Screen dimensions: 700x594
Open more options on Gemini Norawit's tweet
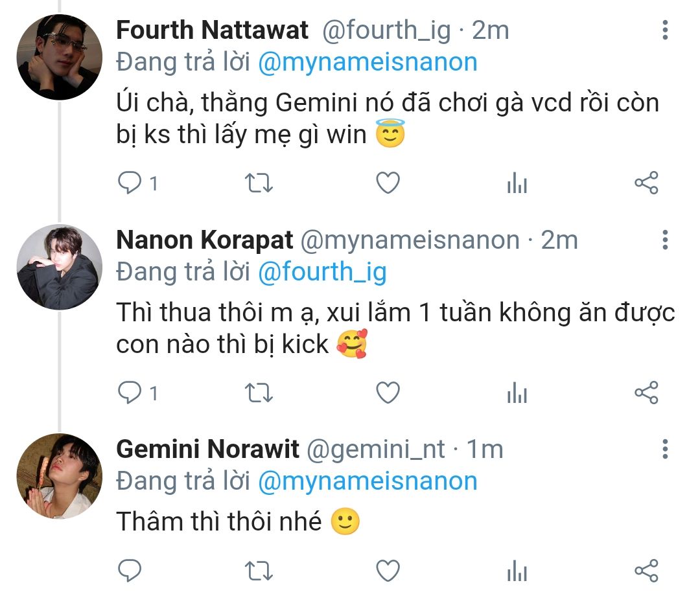pos(665,449)
